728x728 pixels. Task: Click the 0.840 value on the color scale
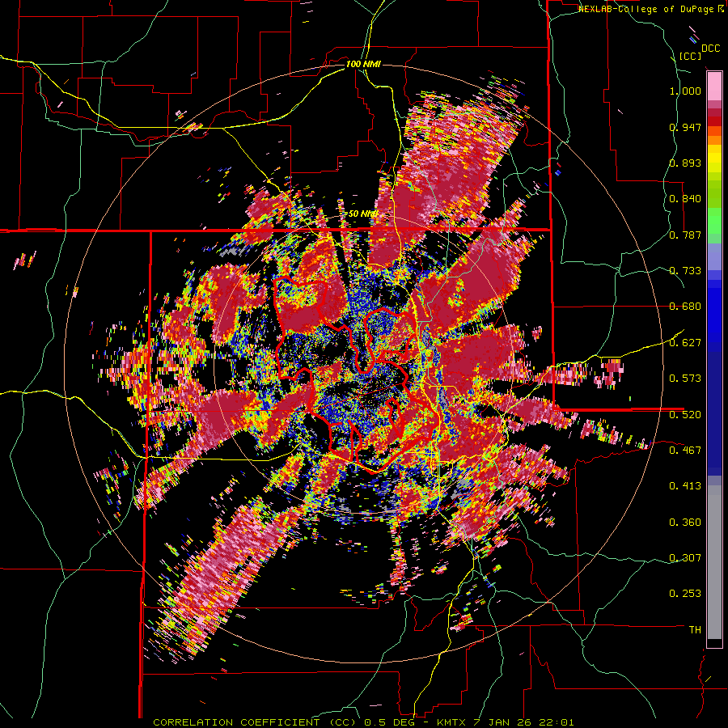point(685,199)
